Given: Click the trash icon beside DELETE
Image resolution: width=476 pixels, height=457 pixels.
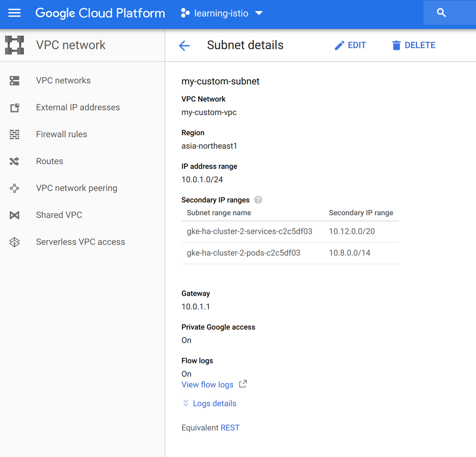Looking at the screenshot, I should click(396, 46).
